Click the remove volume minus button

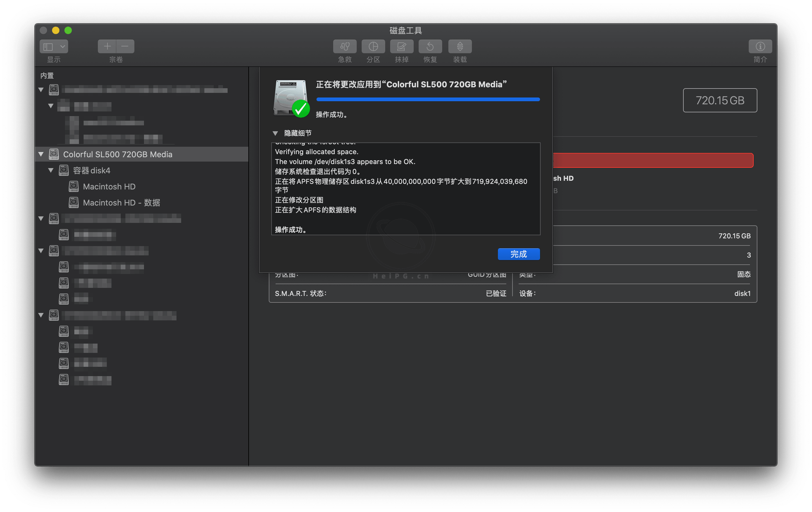coord(125,47)
